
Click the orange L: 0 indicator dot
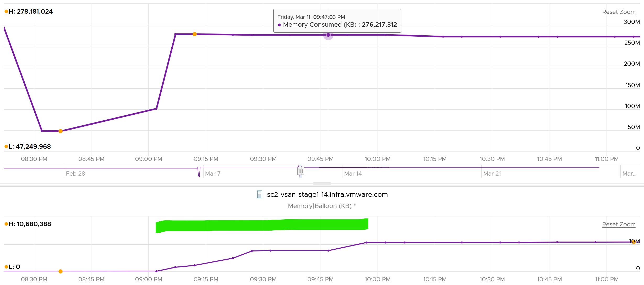6,267
